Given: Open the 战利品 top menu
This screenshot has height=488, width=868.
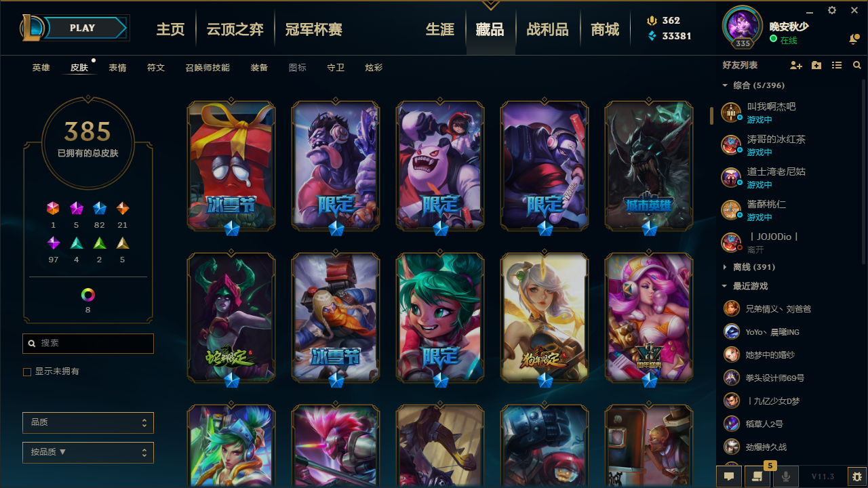Looking at the screenshot, I should 547,29.
